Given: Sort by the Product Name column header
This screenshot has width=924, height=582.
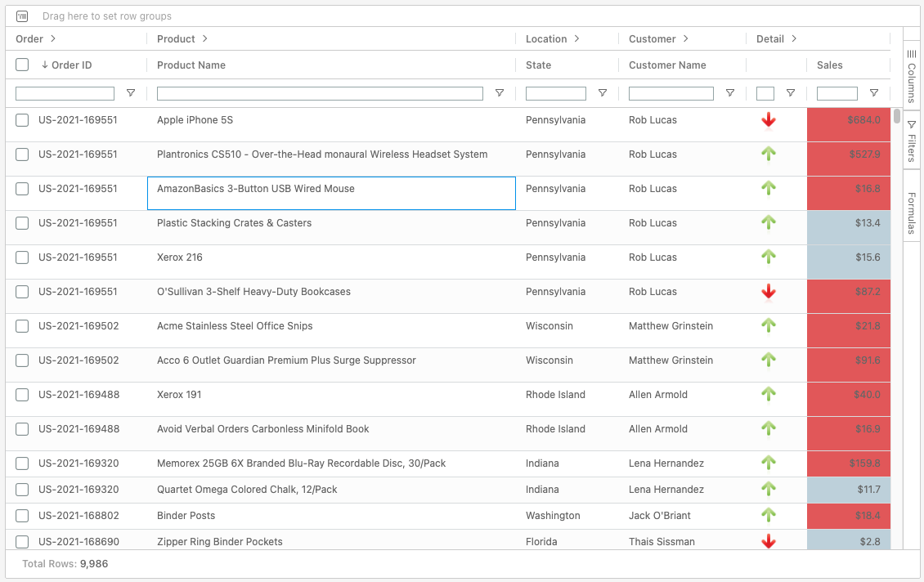Looking at the screenshot, I should tap(191, 65).
